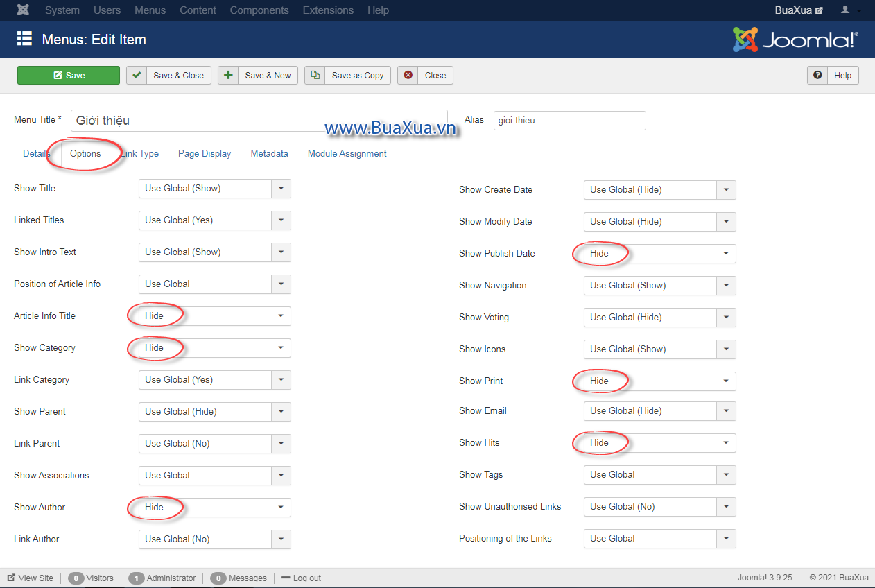Click the Alias input field
Image resolution: width=875 pixels, height=588 pixels.
(569, 121)
